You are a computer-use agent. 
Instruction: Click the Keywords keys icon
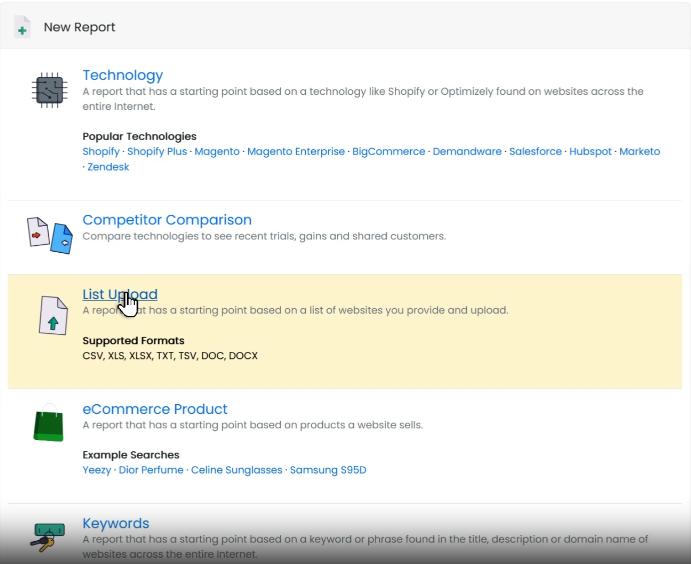[x=48, y=538]
